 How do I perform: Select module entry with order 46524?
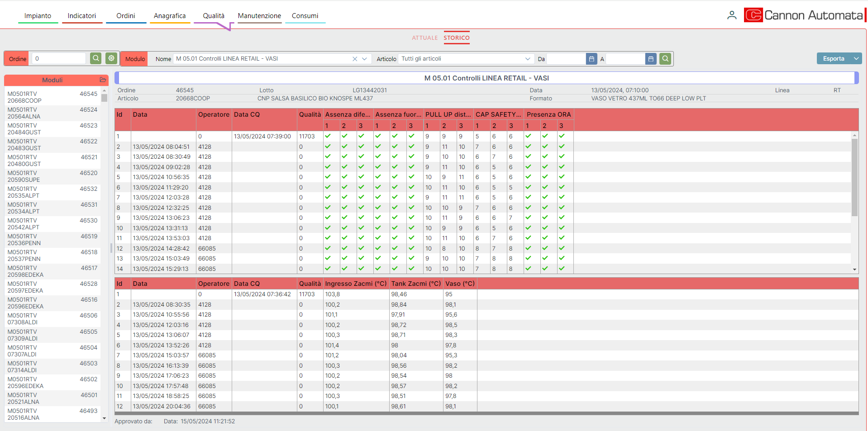pyautogui.click(x=52, y=113)
